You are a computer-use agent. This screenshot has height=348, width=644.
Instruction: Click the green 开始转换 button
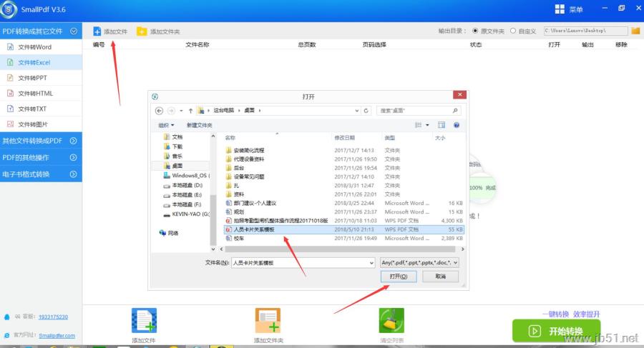tap(556, 331)
